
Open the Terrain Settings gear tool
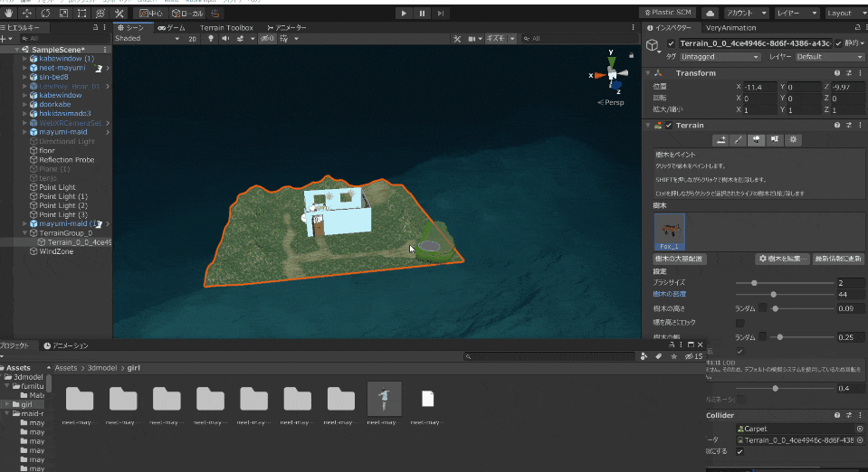(793, 140)
